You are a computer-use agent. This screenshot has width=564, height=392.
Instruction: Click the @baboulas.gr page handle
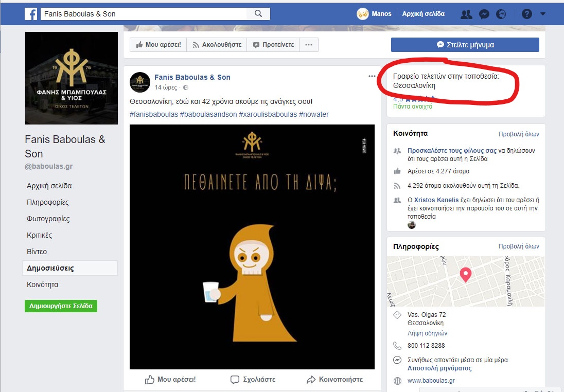(48, 167)
